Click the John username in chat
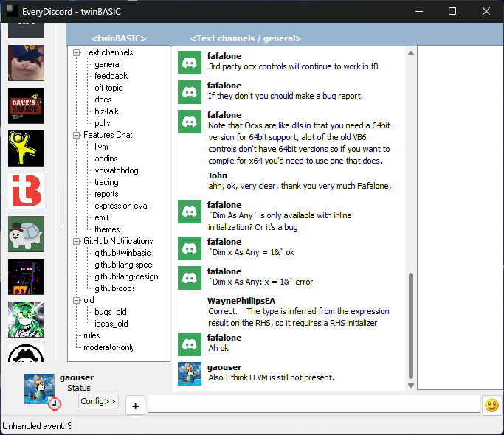The image size is (504, 435). point(217,175)
